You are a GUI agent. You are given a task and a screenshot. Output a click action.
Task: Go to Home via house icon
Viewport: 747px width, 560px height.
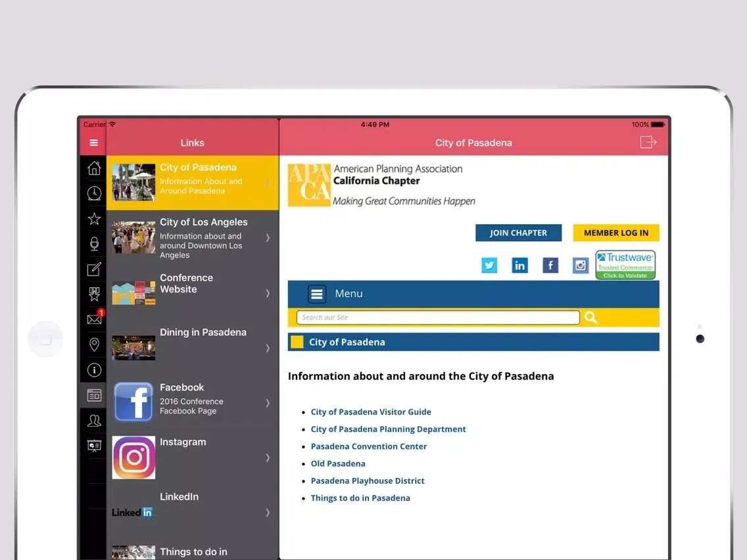pyautogui.click(x=94, y=168)
